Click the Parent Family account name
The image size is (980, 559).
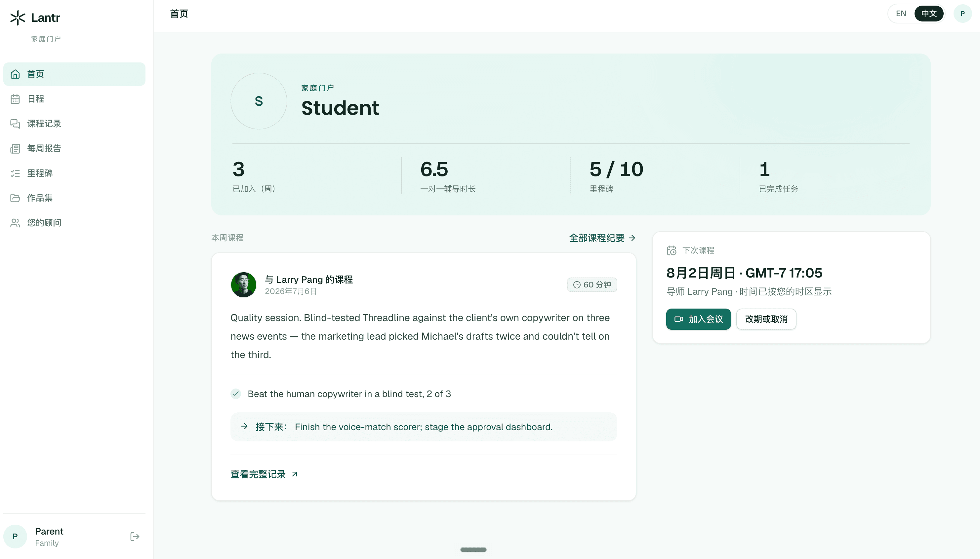(49, 537)
